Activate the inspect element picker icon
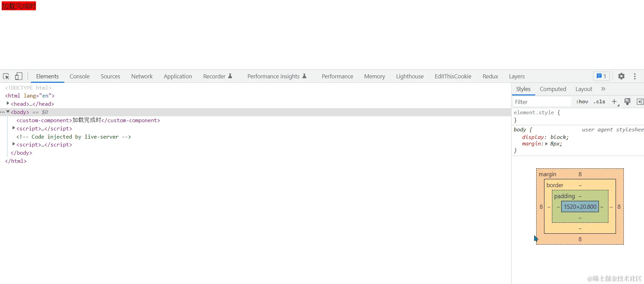 coord(6,76)
